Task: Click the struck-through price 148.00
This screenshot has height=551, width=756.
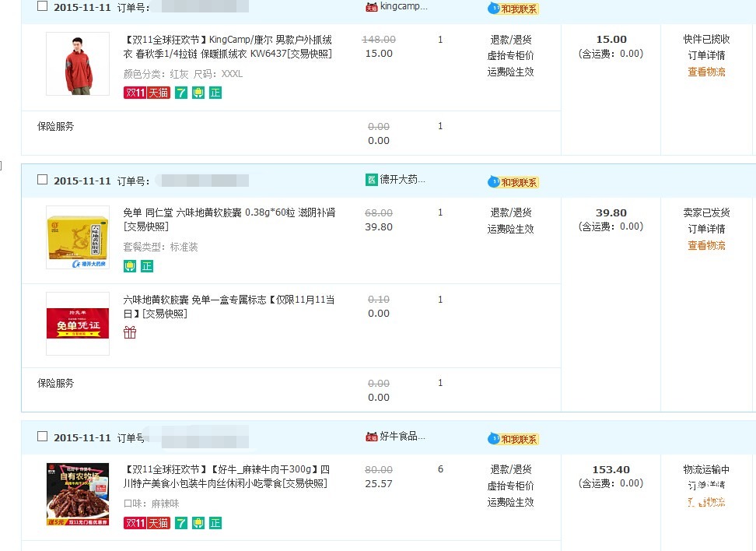Action: (x=379, y=40)
